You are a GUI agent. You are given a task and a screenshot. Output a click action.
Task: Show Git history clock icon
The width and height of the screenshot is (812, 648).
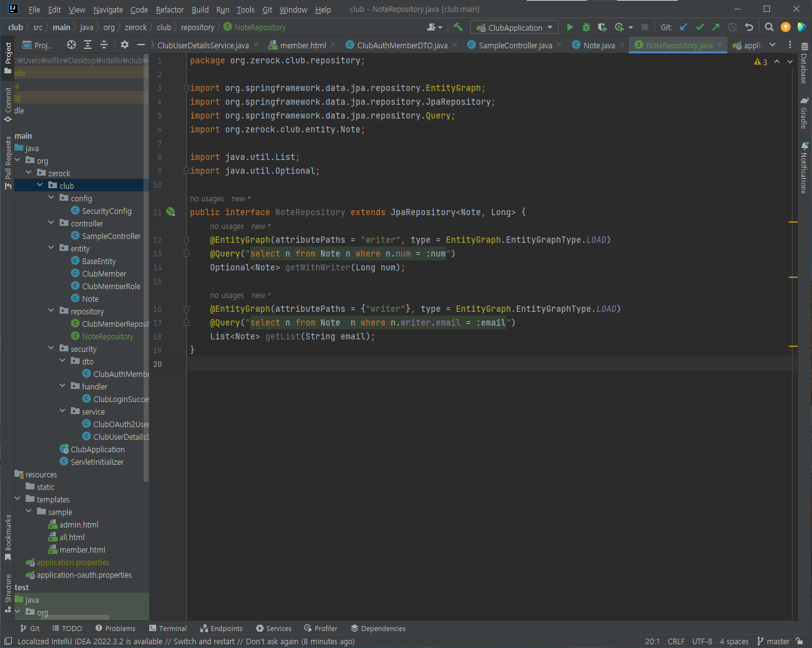click(x=732, y=27)
